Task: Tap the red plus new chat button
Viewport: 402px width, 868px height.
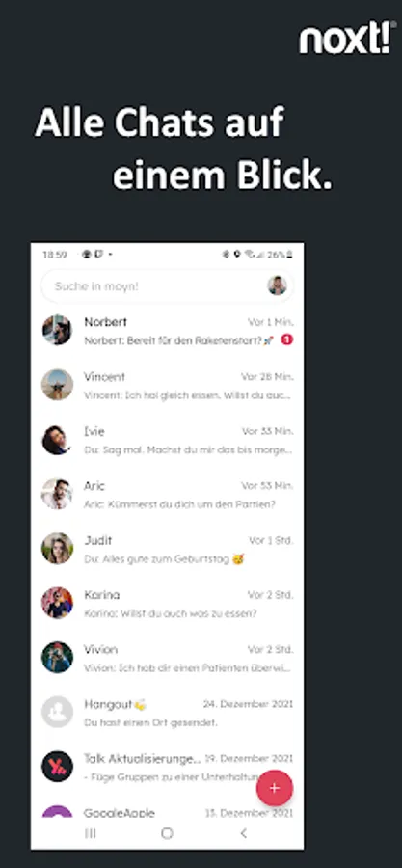Action: click(x=275, y=788)
